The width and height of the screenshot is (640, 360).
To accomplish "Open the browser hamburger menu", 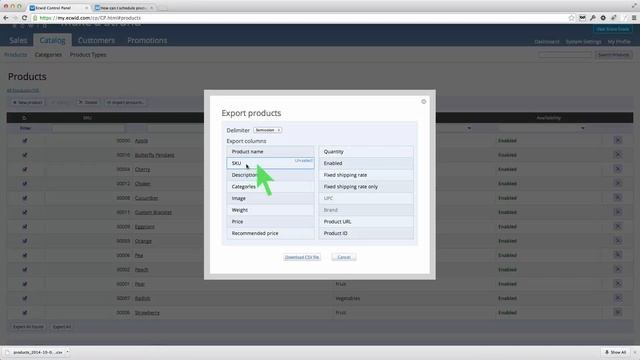I will (634, 18).
